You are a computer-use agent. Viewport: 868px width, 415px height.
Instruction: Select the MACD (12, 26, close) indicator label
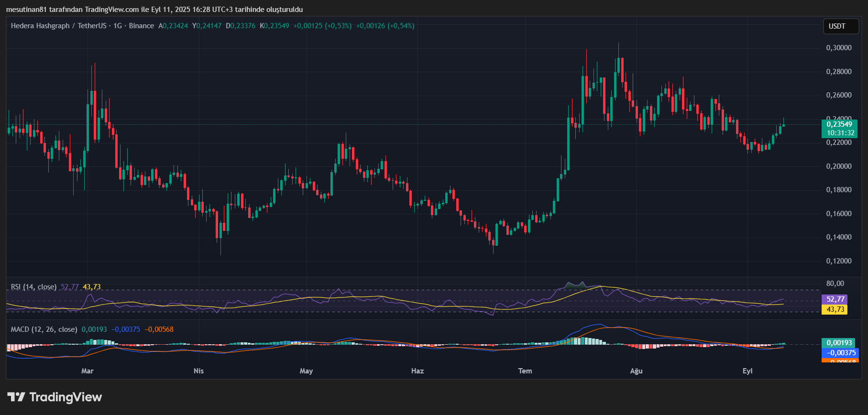pos(44,329)
